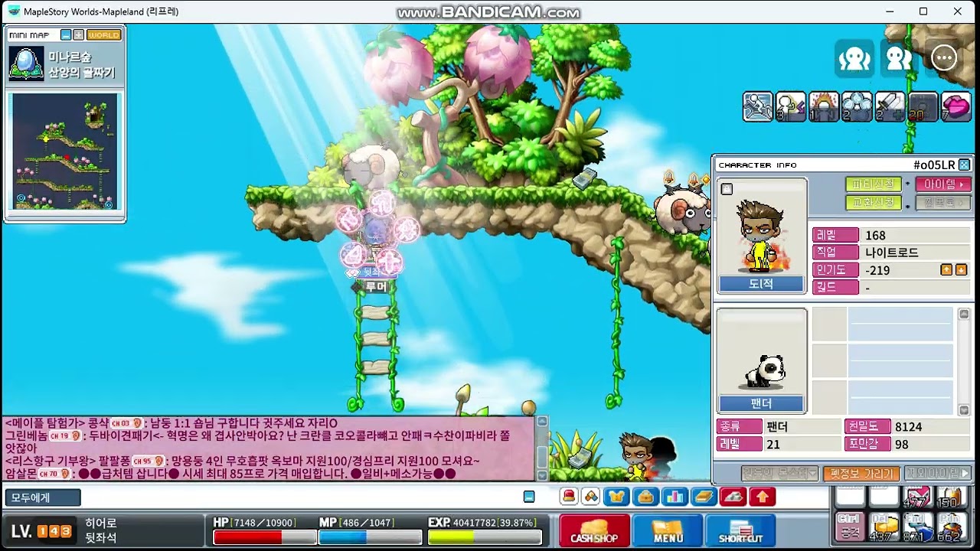Open the squid-face social icon
Image resolution: width=980 pixels, height=551 pixels.
(x=854, y=59)
